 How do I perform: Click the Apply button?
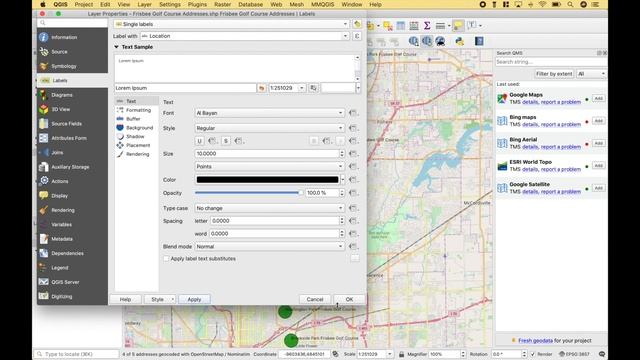click(x=194, y=300)
